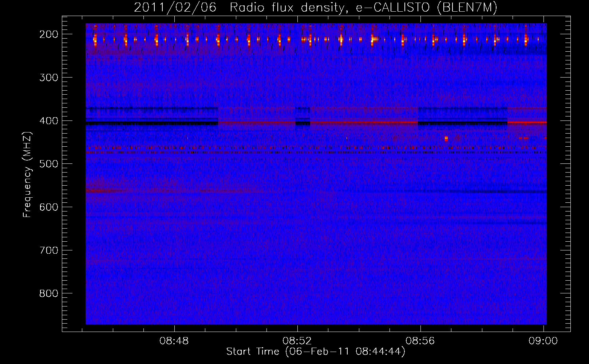589x364 pixels.
Task: Click the 400 frequency tick label
Action: pyautogui.click(x=48, y=121)
